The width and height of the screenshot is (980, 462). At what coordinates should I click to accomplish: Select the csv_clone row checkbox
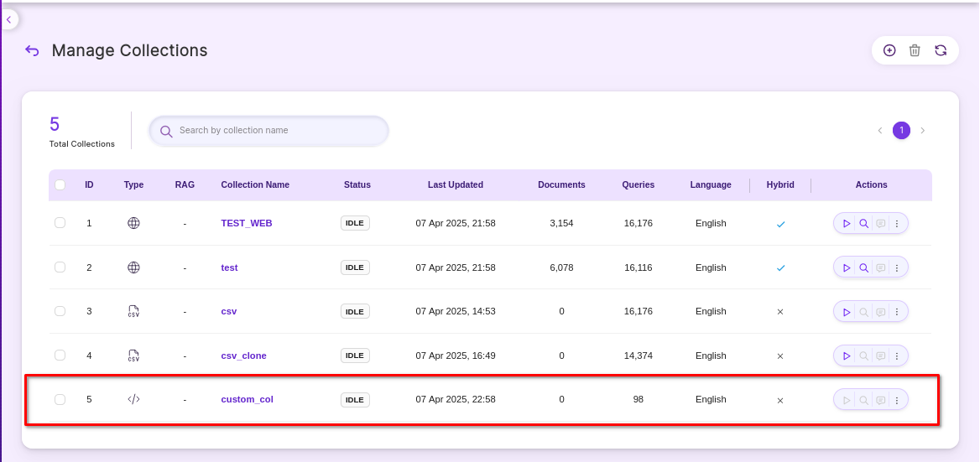point(60,356)
